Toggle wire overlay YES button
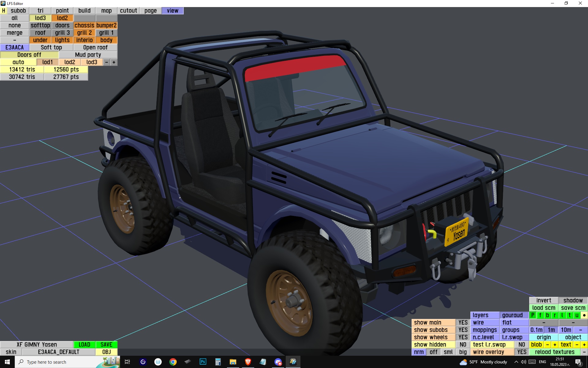The width and height of the screenshot is (588, 368). coord(522,352)
